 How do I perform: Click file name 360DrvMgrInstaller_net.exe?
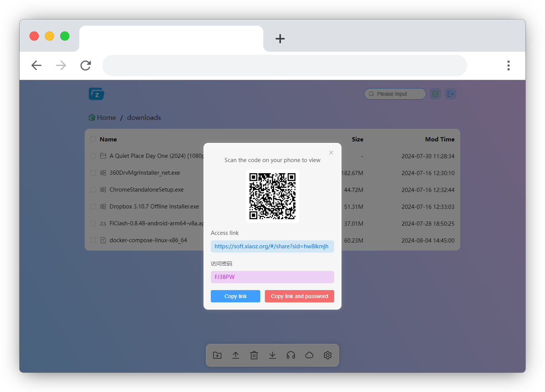click(145, 173)
